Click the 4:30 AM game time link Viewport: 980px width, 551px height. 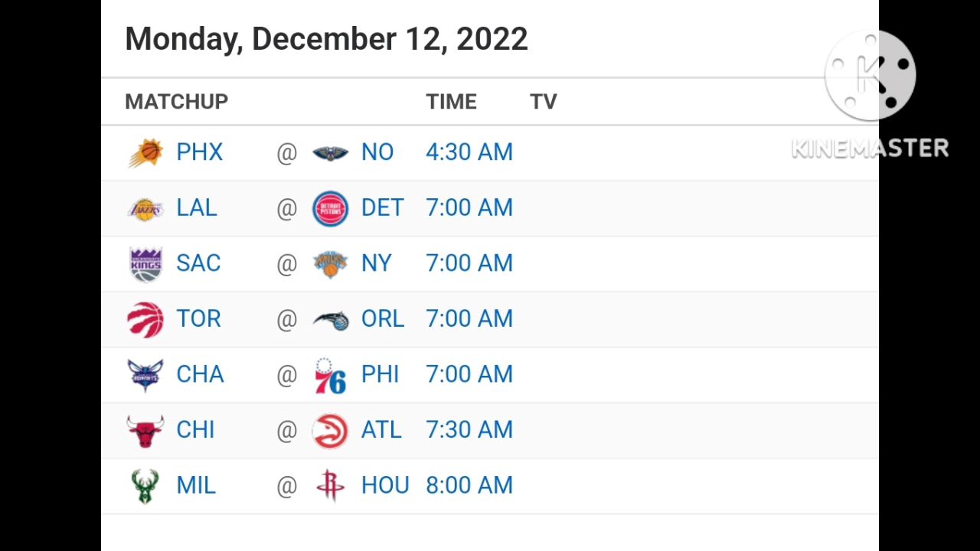point(469,152)
